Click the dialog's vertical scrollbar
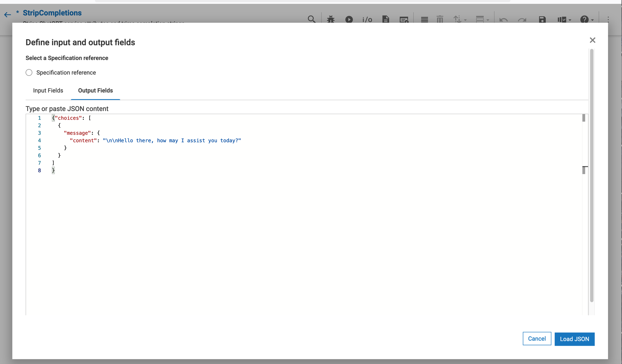Image resolution: width=622 pixels, height=364 pixels. click(x=592, y=174)
